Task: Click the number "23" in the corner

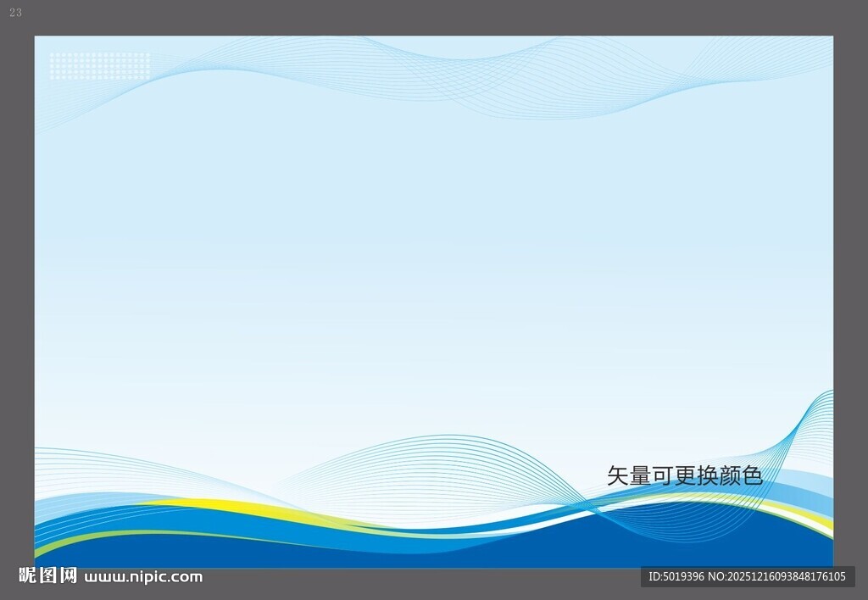Action: coord(15,12)
